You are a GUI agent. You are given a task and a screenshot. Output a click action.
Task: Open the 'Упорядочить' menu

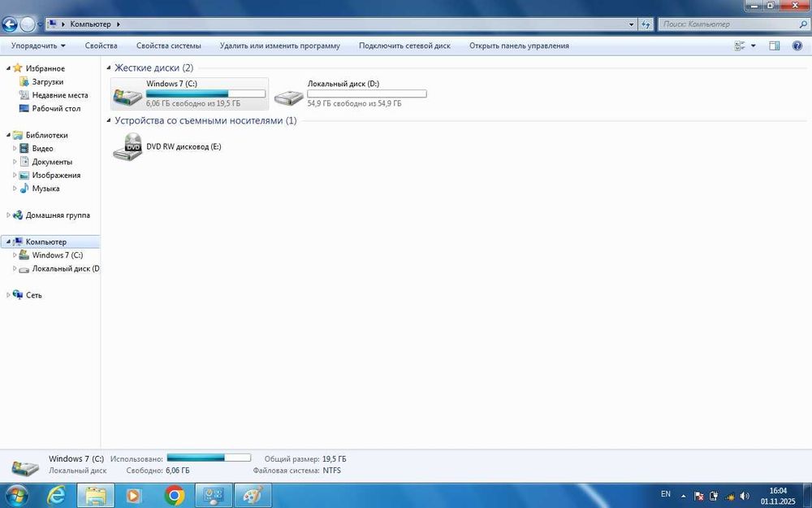38,46
